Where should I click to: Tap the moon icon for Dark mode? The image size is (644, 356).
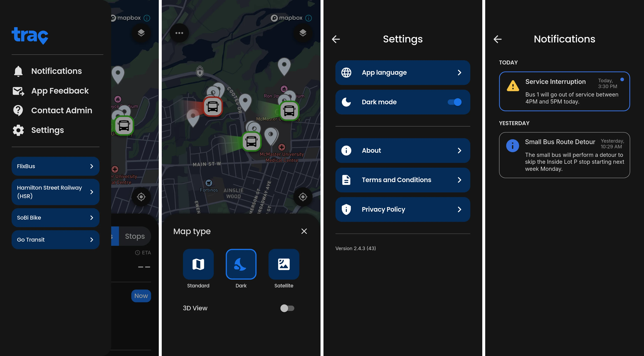pyautogui.click(x=346, y=102)
